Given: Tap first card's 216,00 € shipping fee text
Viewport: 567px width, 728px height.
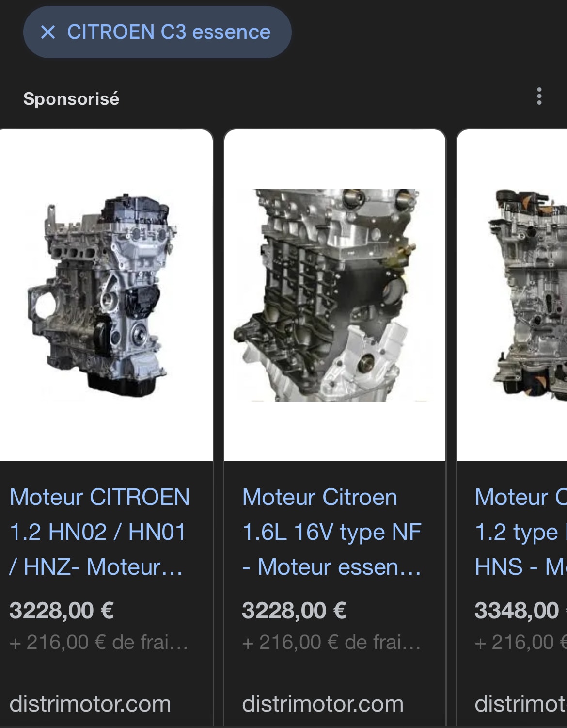Looking at the screenshot, I should 98,642.
